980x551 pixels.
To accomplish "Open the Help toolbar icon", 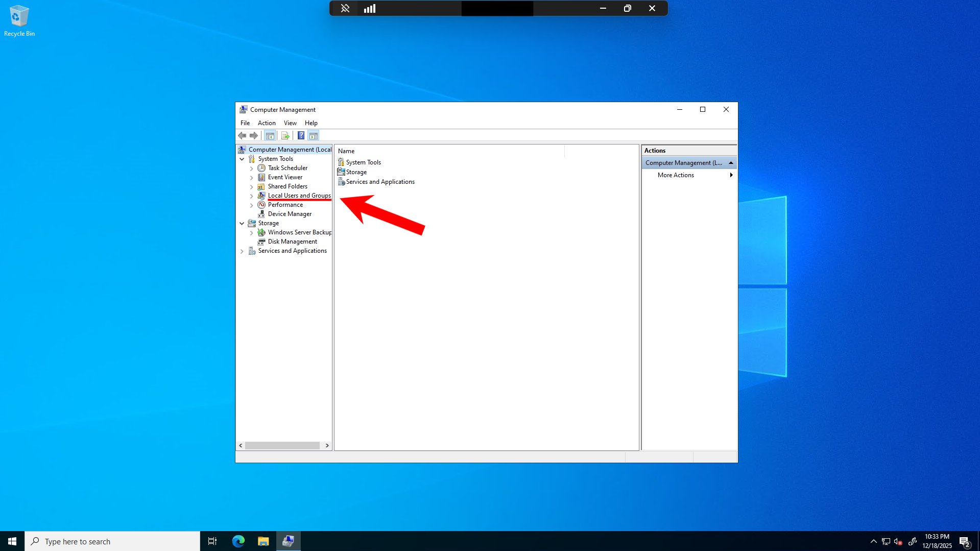I will 301,136.
